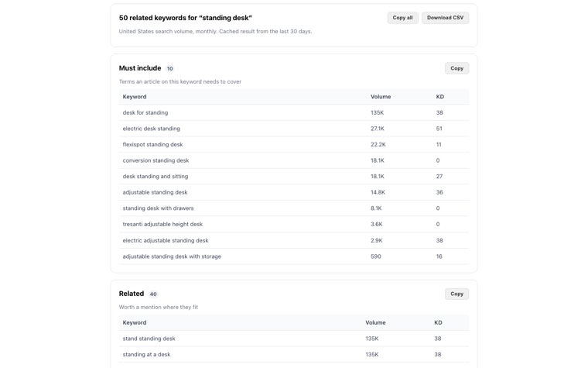
Task: Click the 2.9K volume value
Action: tap(377, 241)
